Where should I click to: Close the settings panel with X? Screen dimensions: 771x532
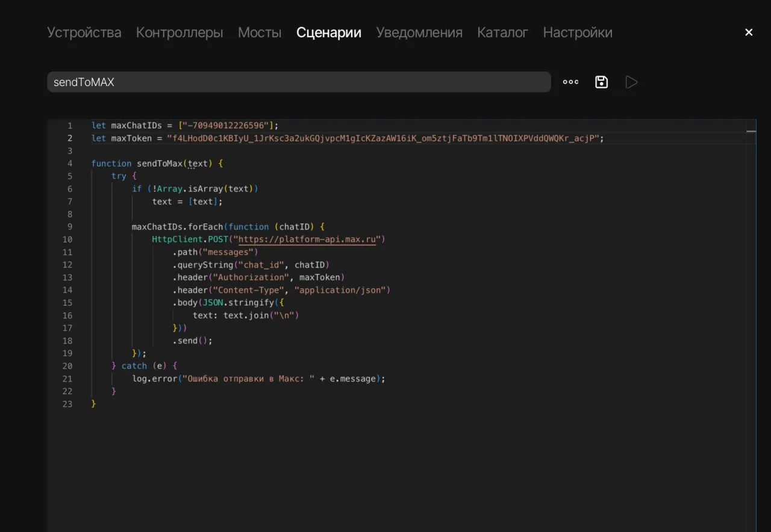pyautogui.click(x=749, y=32)
